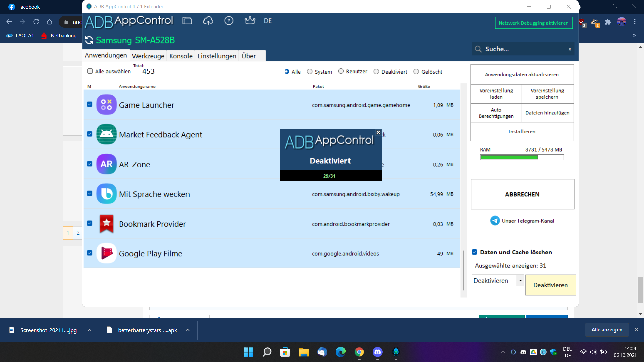
Task: Click the Google Play Filme app icon
Action: point(106,253)
